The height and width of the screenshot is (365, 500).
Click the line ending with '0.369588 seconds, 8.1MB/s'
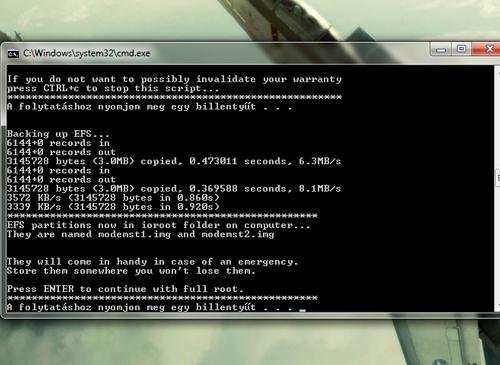tap(174, 189)
